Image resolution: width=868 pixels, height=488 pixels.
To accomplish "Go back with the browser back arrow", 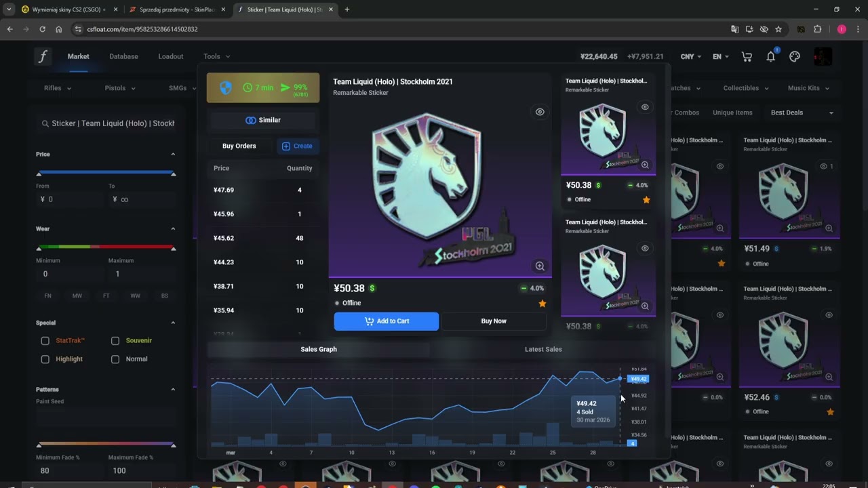I will coord(9,29).
